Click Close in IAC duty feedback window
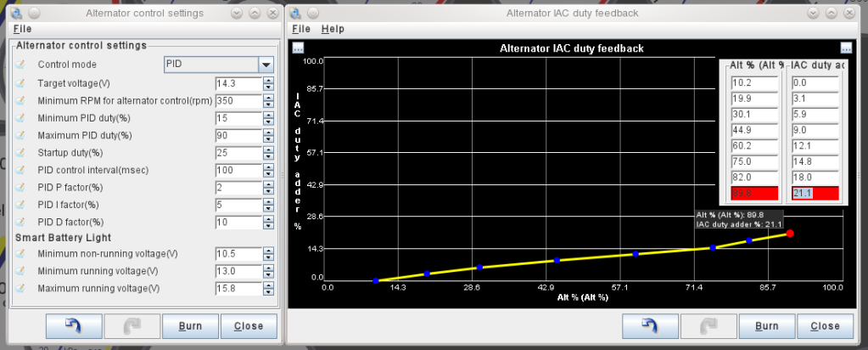Image resolution: width=868 pixels, height=350 pixels. (x=826, y=326)
